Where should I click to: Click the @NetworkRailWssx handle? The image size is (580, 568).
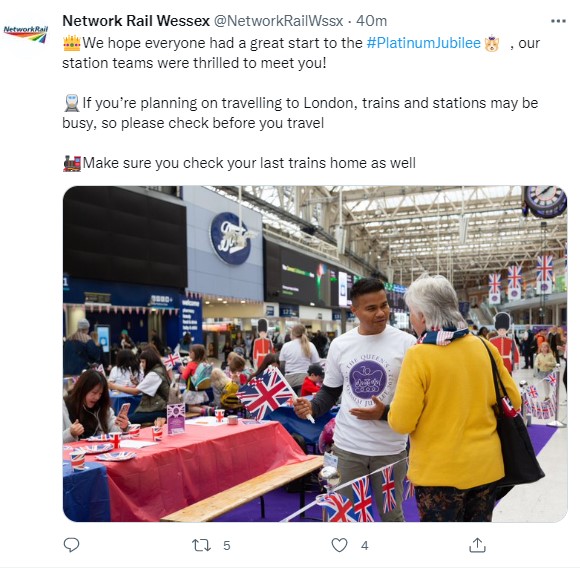point(279,21)
